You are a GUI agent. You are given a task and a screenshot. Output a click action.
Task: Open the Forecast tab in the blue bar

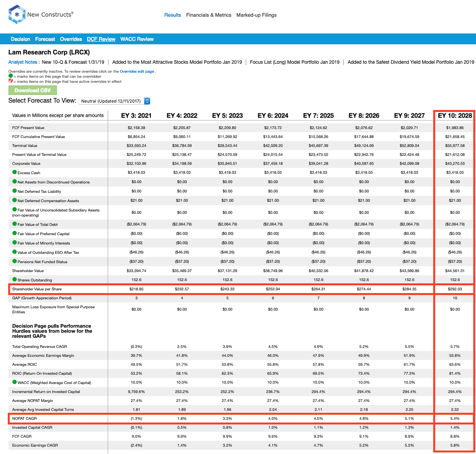coord(45,39)
